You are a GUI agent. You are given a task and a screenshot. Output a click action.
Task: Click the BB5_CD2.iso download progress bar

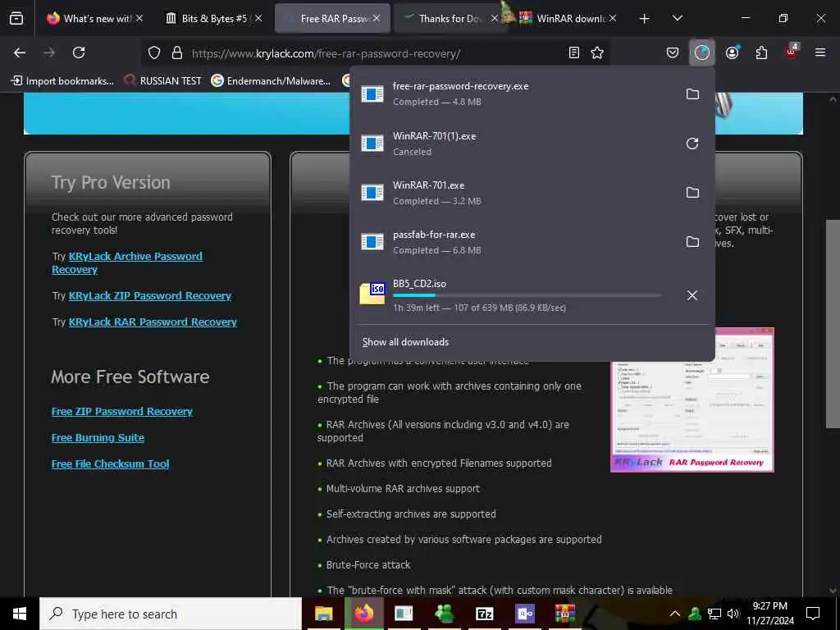[527, 295]
